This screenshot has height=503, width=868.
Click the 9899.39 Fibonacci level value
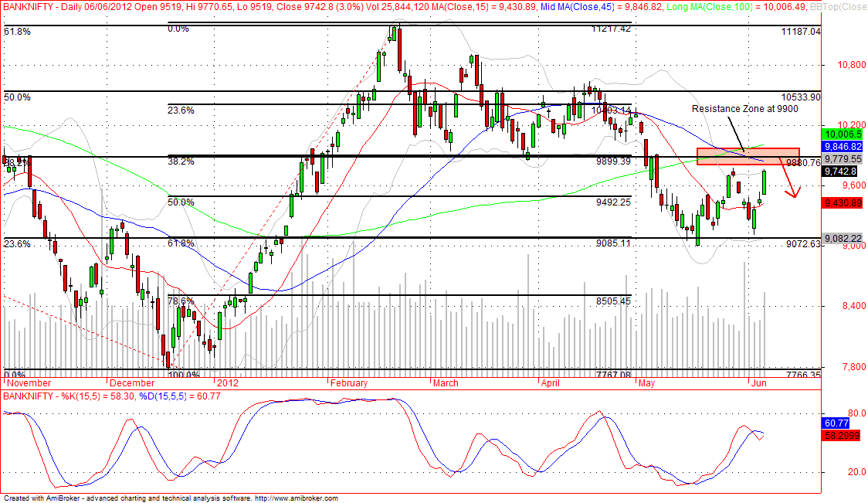coord(613,161)
